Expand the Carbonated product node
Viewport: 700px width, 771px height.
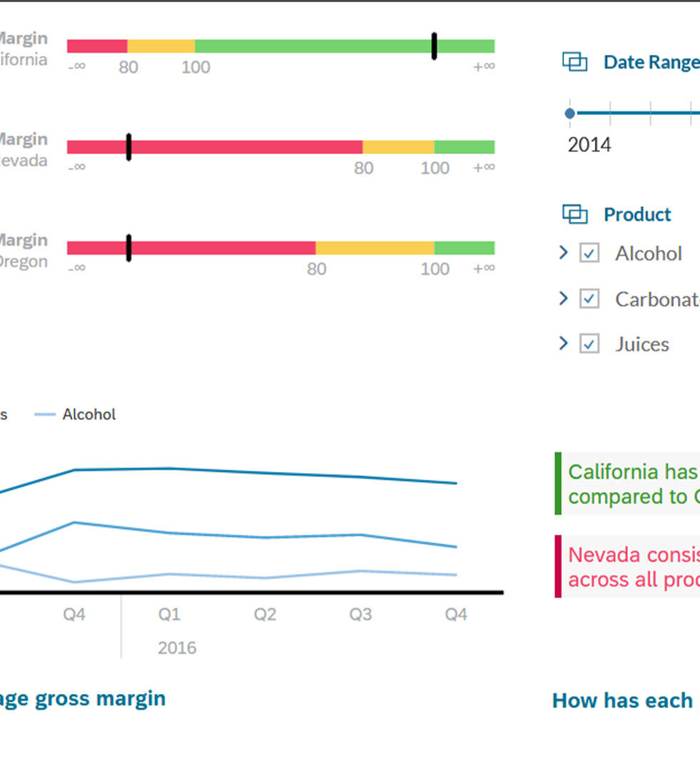pyautogui.click(x=564, y=298)
